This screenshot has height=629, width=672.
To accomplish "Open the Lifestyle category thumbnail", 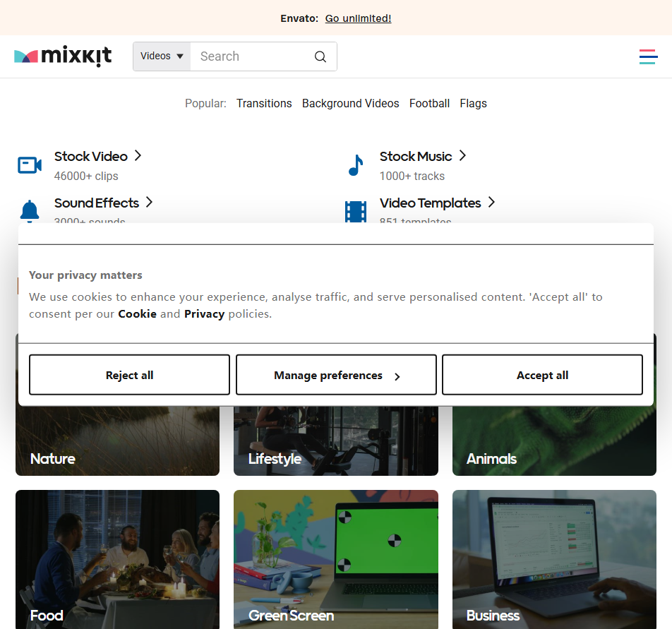I will point(336,441).
